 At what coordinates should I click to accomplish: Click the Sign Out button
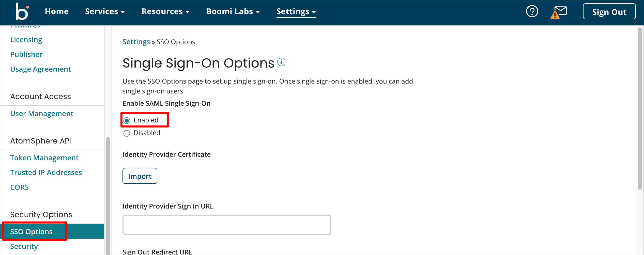(x=609, y=12)
